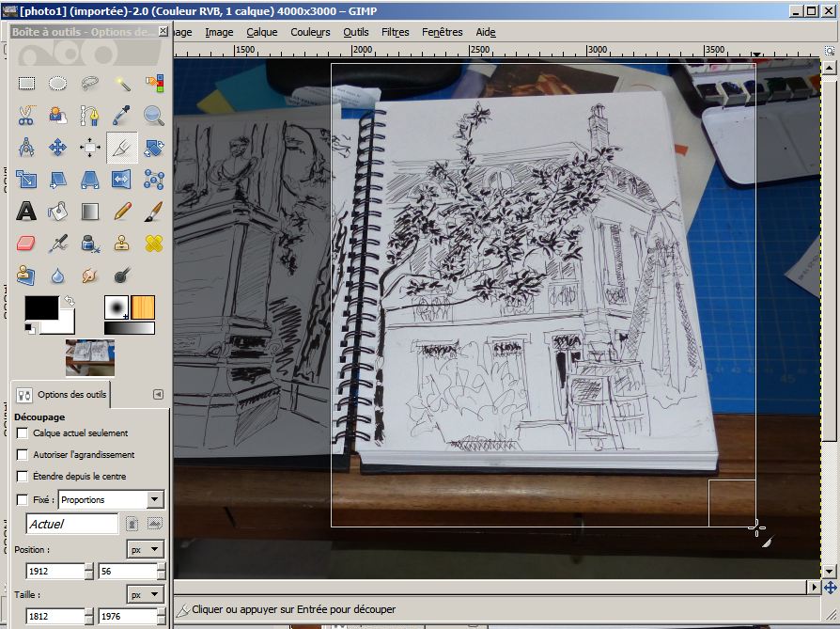840x629 pixels.
Task: Open the Calque menu
Action: tap(262, 32)
